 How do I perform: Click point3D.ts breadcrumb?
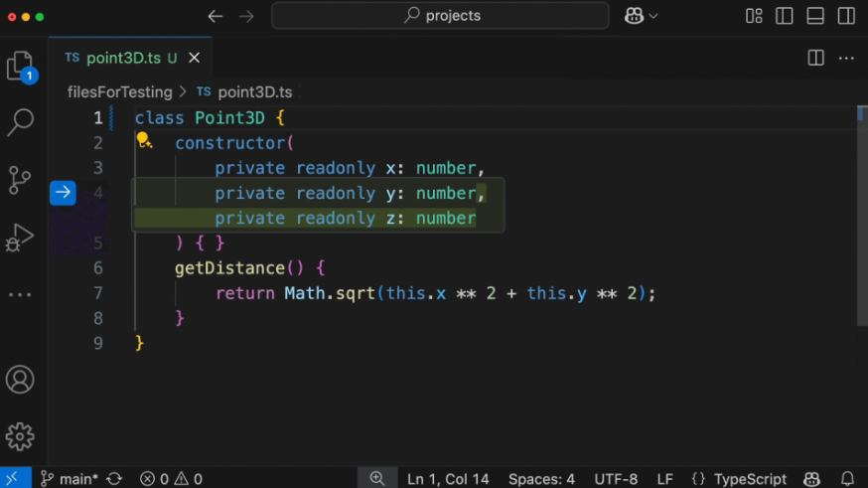254,92
